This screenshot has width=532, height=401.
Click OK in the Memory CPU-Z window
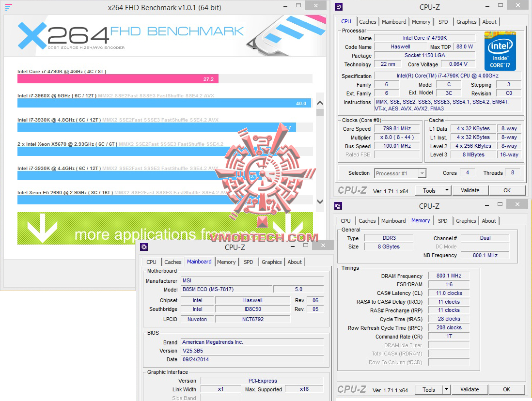507,389
